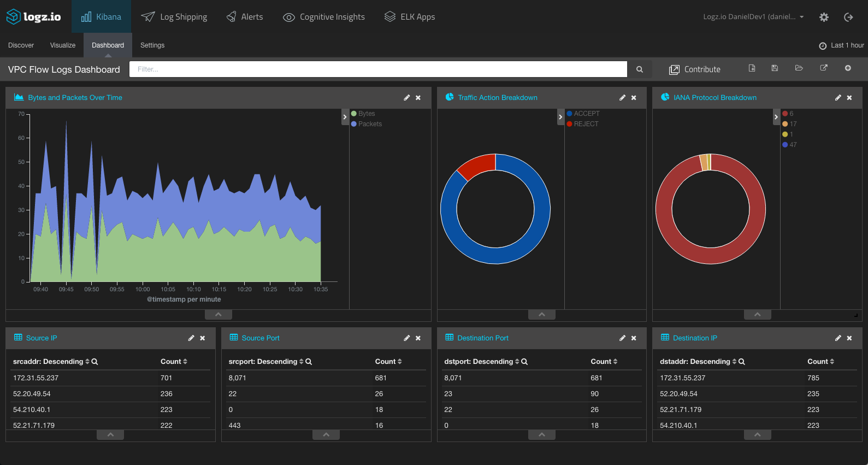
Task: Remove IANA Protocol Breakdown panel
Action: [x=849, y=98]
